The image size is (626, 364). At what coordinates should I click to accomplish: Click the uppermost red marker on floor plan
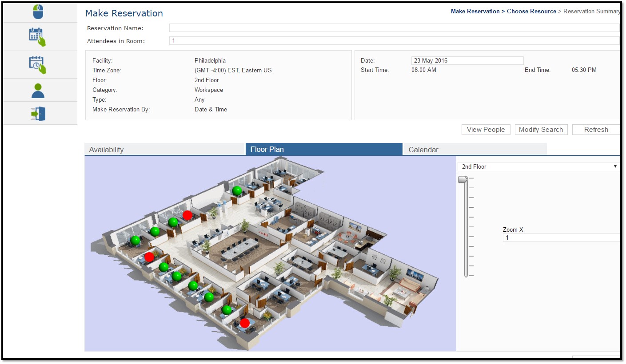pos(187,215)
